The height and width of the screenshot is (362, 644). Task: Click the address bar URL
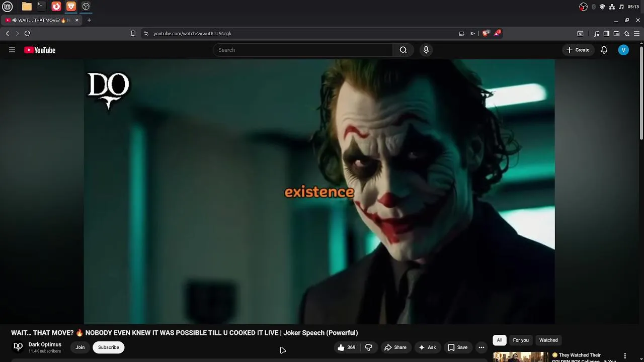tap(192, 33)
